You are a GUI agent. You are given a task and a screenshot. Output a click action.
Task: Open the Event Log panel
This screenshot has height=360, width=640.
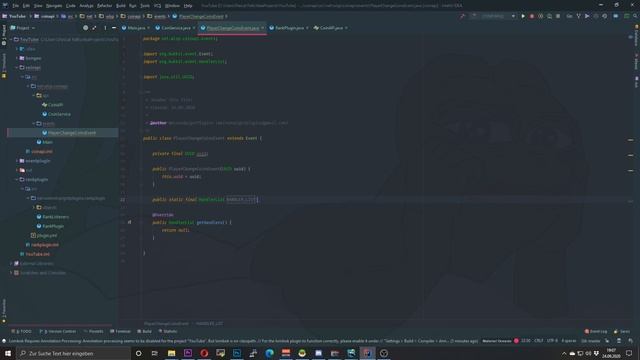click(x=596, y=331)
